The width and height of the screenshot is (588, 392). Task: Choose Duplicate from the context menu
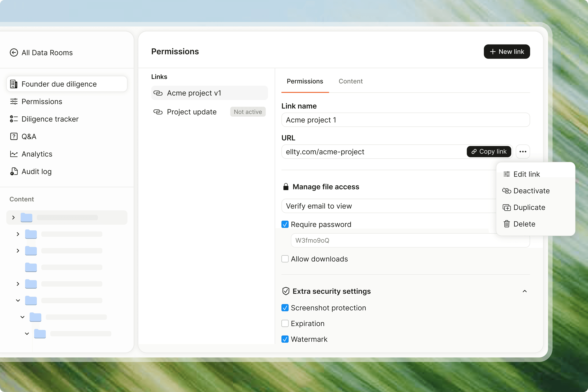pos(529,207)
